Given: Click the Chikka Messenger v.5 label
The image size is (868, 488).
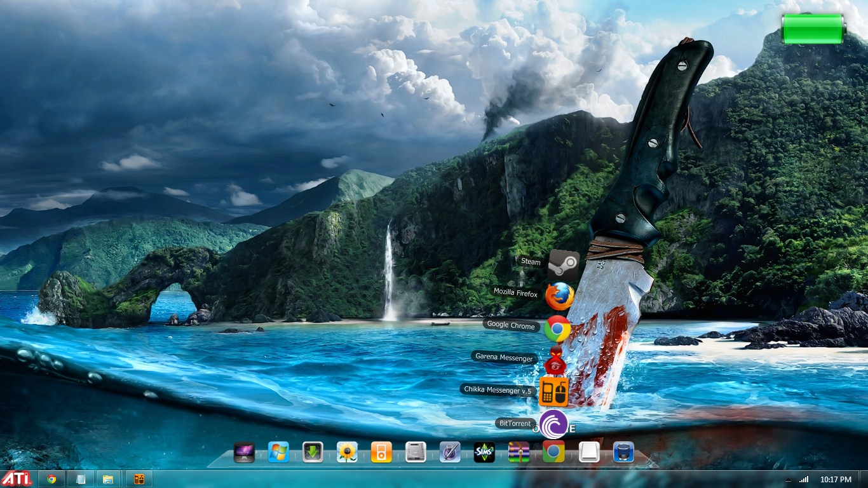Looking at the screenshot, I should 497,390.
